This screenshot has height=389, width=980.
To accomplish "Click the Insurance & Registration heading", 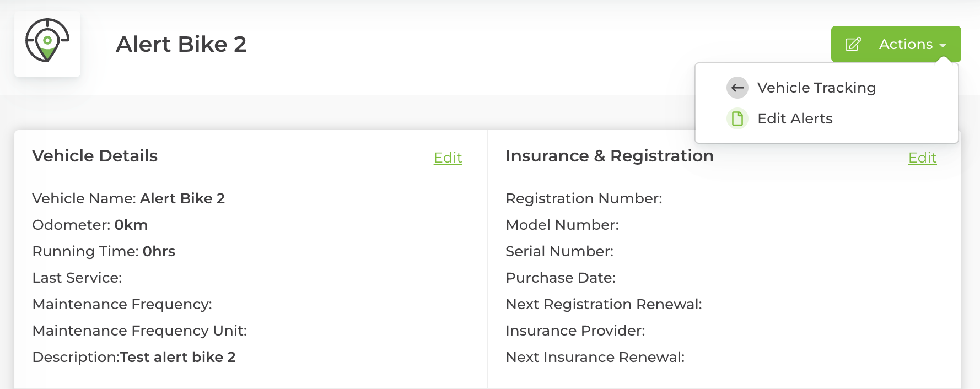I will [609, 156].
